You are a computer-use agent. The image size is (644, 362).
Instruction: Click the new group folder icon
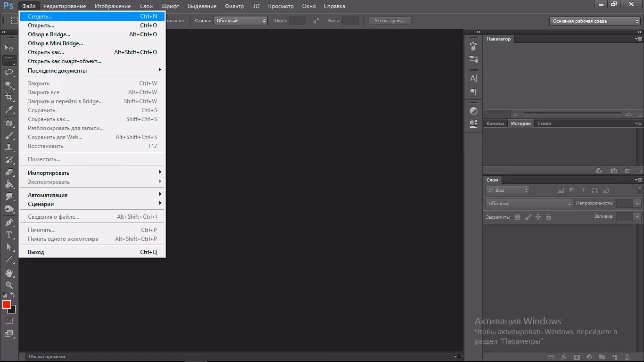(x=602, y=357)
